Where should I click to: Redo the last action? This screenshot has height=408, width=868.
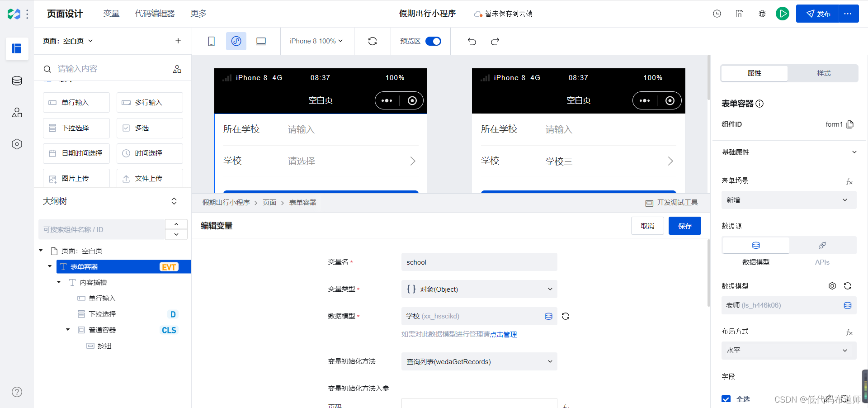tap(495, 41)
